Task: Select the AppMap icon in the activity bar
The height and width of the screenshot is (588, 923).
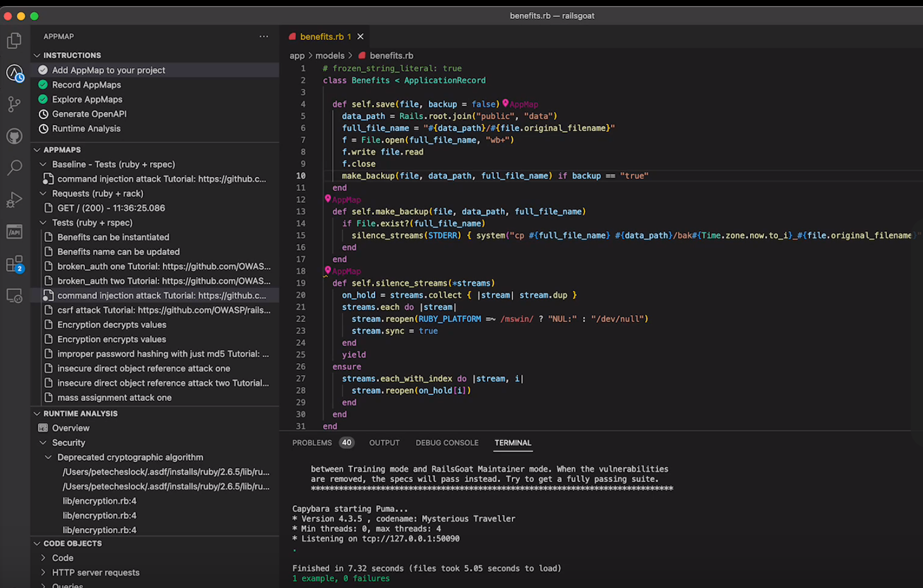Action: (14, 73)
